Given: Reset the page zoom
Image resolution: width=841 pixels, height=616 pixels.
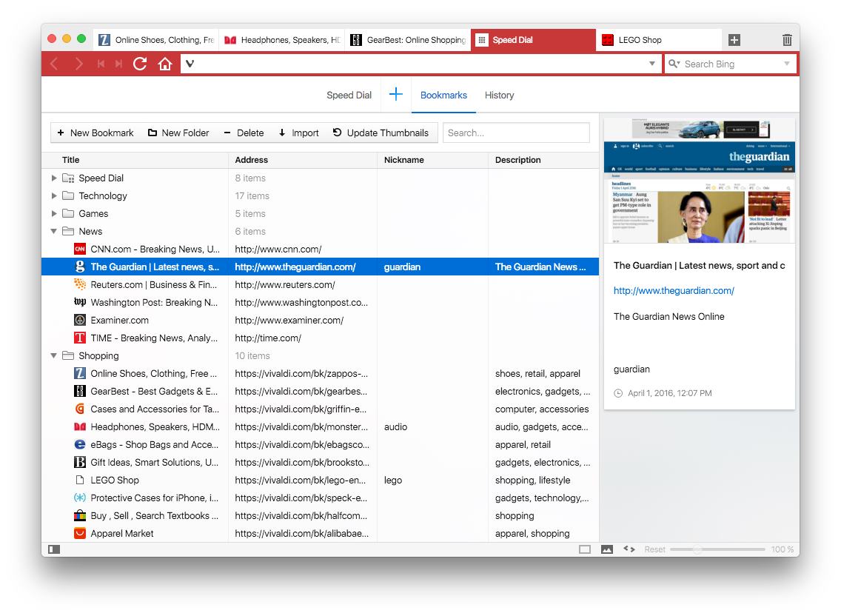Looking at the screenshot, I should click(655, 549).
